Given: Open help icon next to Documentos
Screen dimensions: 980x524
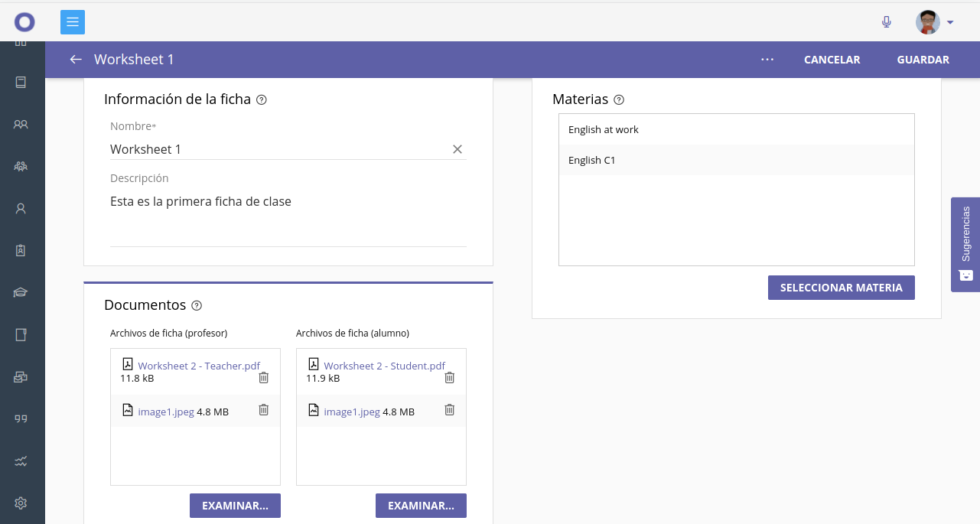Looking at the screenshot, I should [x=197, y=306].
